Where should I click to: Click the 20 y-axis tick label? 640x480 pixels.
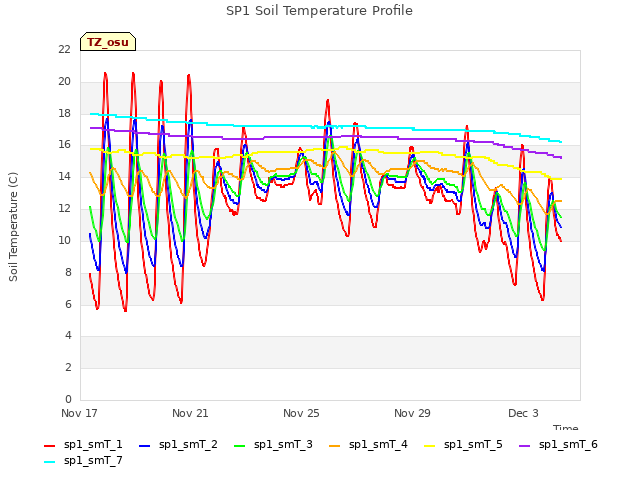click(64, 81)
